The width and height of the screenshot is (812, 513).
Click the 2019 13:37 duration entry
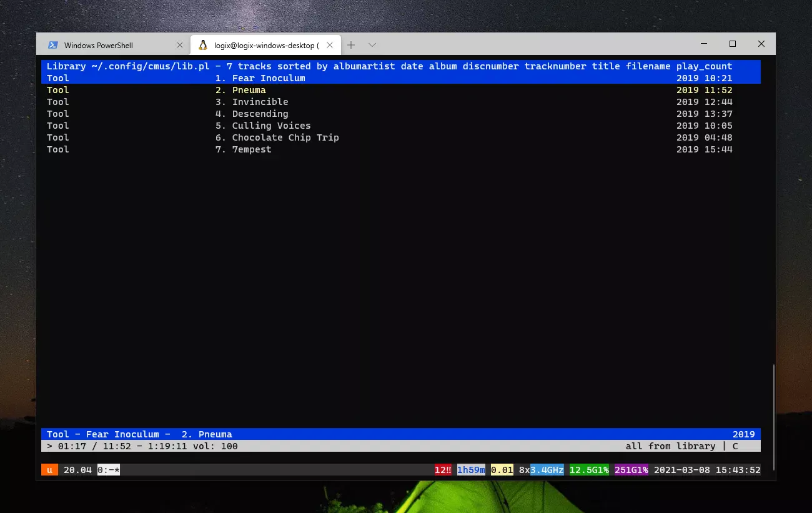point(705,114)
